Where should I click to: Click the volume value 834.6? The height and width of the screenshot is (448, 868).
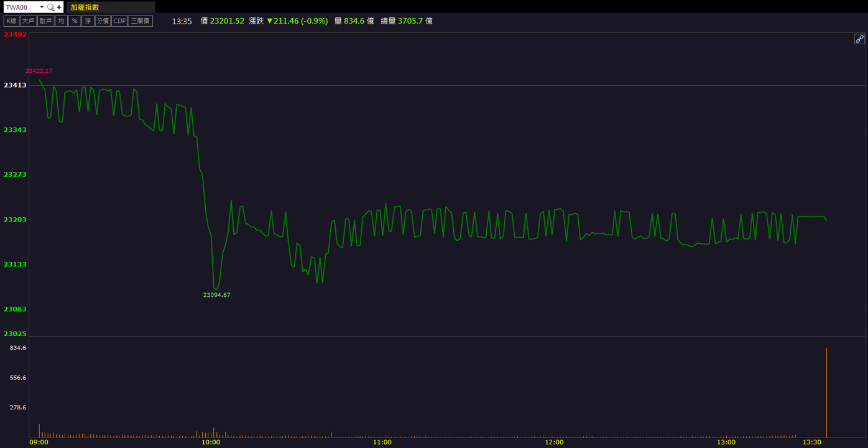pyautogui.click(x=354, y=21)
